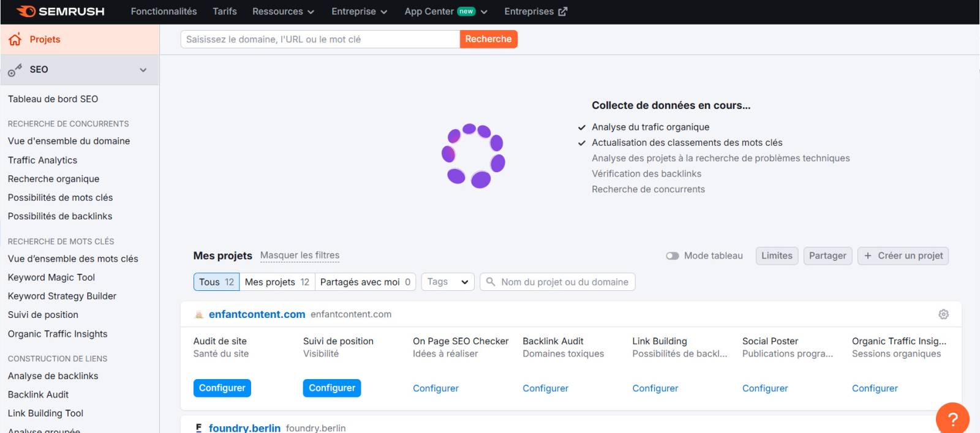
Task: Click the Semrush logo
Action: click(61, 11)
